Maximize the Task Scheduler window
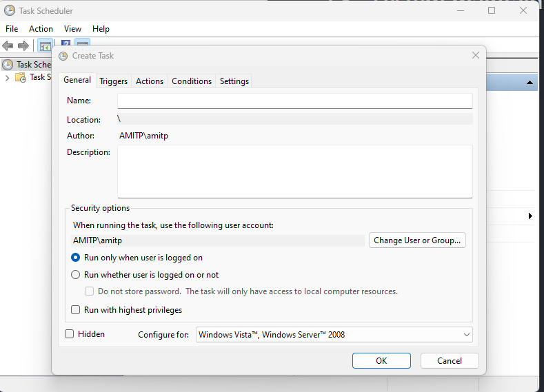544x392 pixels. click(x=492, y=11)
